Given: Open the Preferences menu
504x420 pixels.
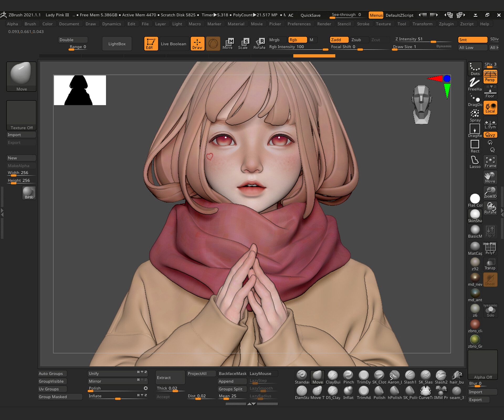Looking at the screenshot, I should [x=299, y=24].
